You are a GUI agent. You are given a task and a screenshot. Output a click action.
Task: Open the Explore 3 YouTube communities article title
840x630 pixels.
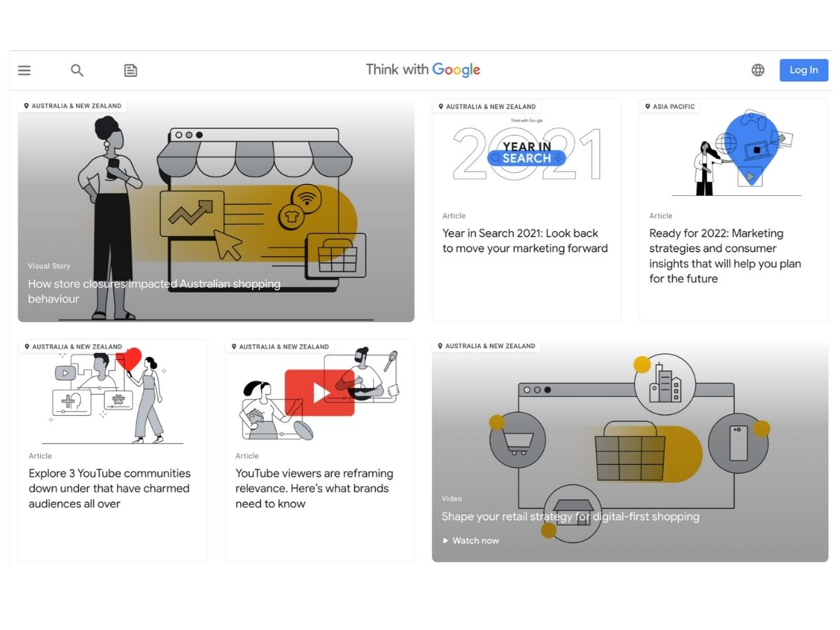point(109,489)
